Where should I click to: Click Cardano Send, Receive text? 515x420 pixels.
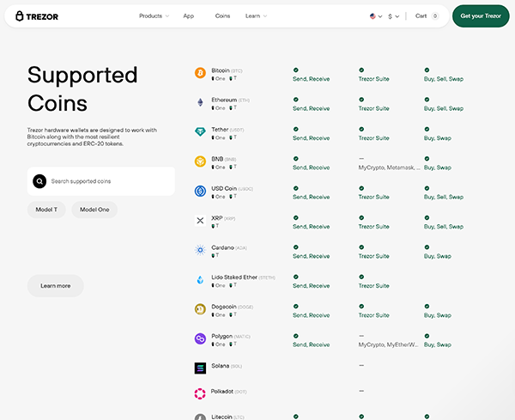pos(311,256)
